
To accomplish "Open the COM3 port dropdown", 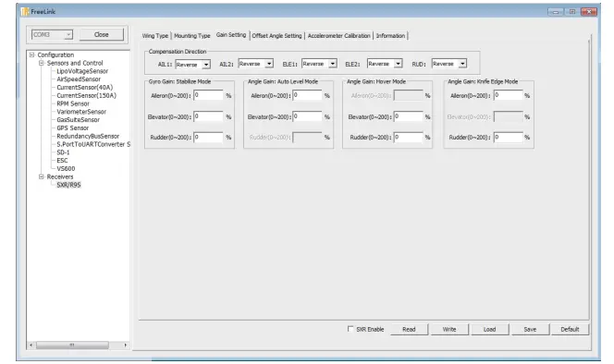I will [52, 35].
